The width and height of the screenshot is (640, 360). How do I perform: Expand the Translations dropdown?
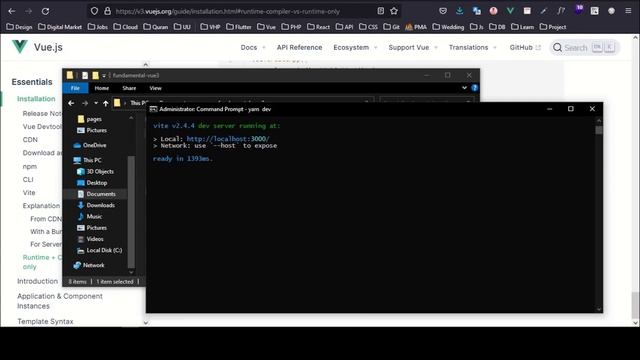click(473, 47)
